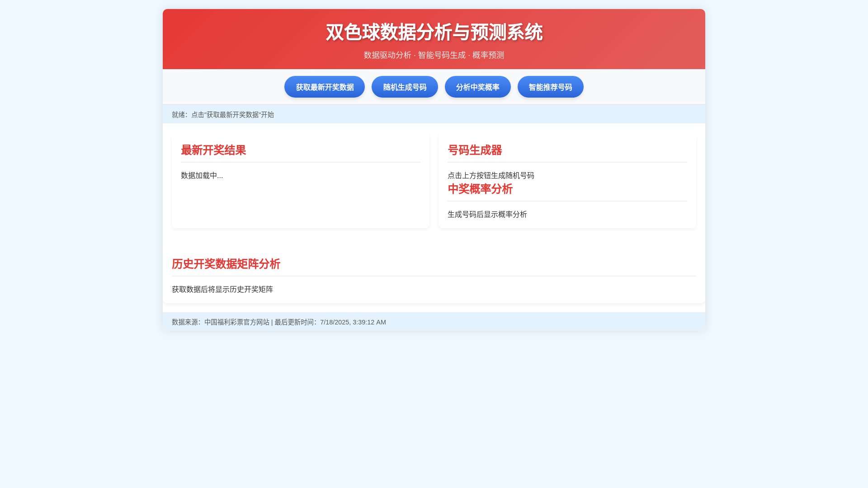Click subtitle 数据驱动分析 · 智能号码生成 · 概率预测
The height and width of the screenshot is (488, 868).
point(434,55)
